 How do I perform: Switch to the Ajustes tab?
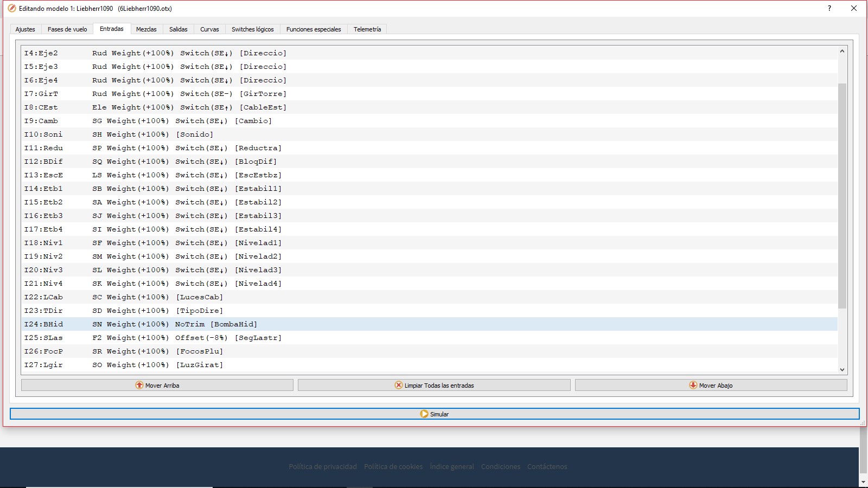tap(25, 29)
